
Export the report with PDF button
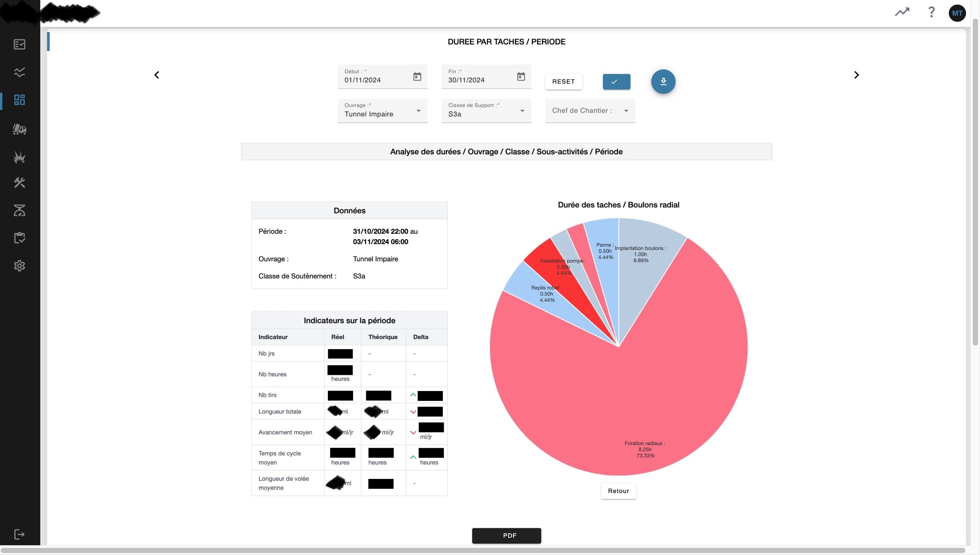tap(506, 536)
